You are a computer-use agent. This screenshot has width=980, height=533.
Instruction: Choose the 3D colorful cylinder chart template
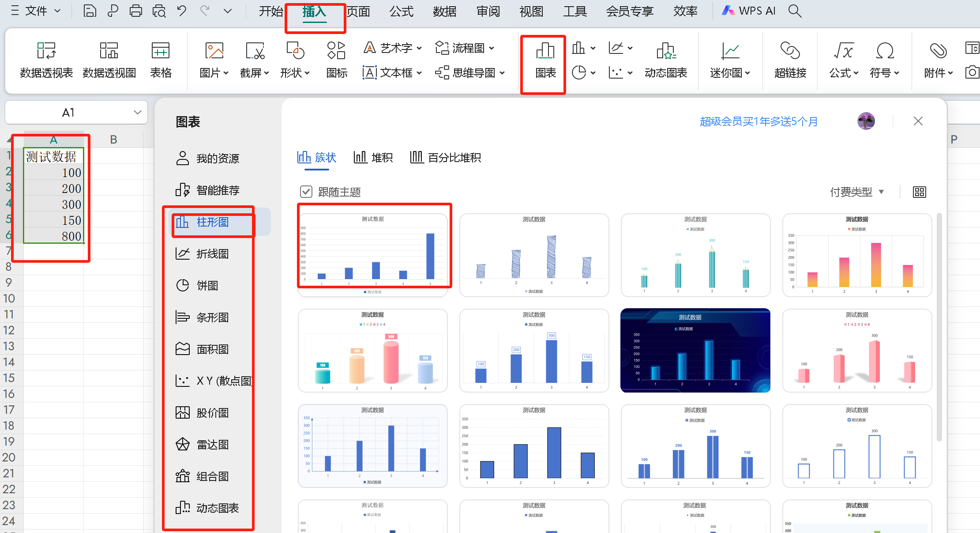[x=373, y=350]
